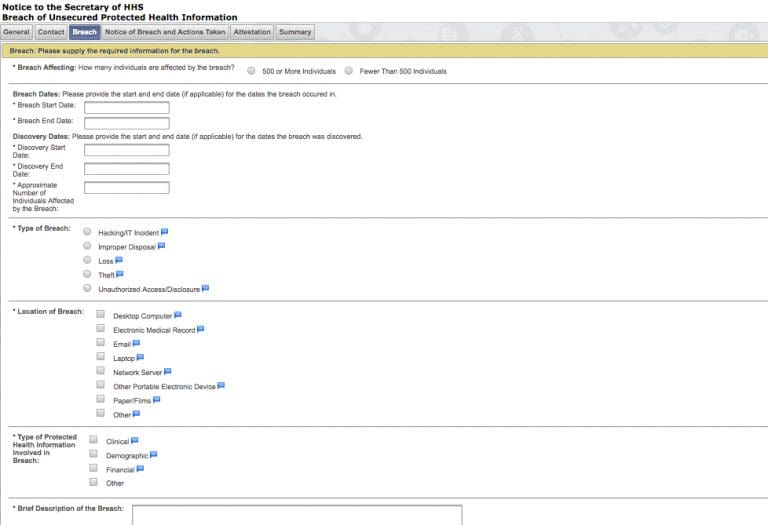The width and height of the screenshot is (768, 525).
Task: Open the help icon next to Unauthorized Access/Disclosure
Action: (205, 289)
